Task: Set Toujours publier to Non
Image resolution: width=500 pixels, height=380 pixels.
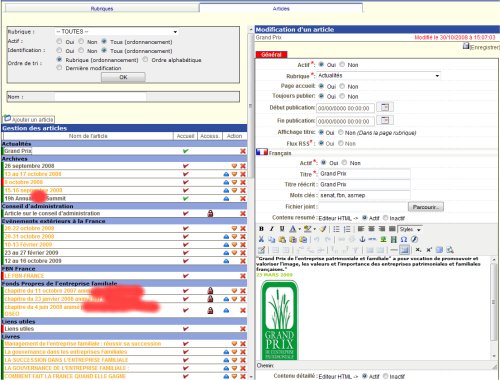Action: coord(342,96)
